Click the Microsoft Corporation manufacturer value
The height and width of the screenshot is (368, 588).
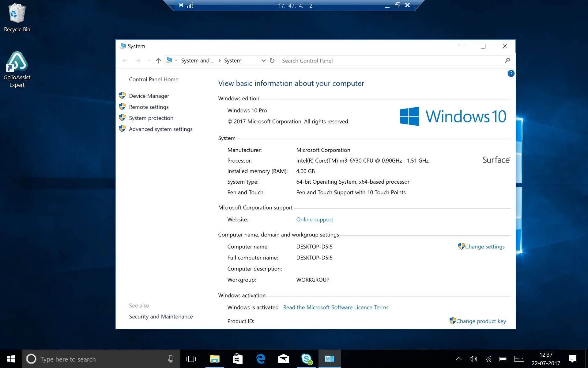pos(323,150)
